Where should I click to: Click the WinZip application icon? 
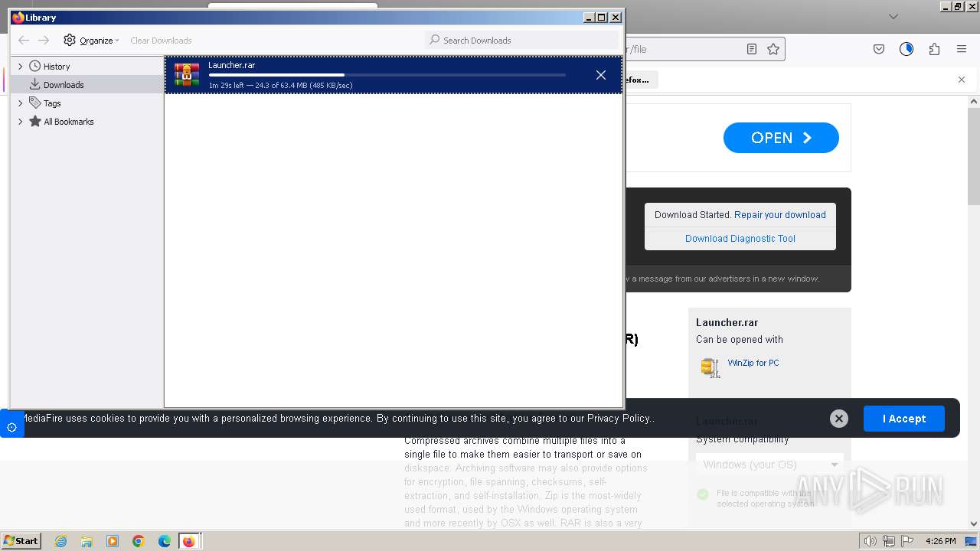tap(710, 367)
